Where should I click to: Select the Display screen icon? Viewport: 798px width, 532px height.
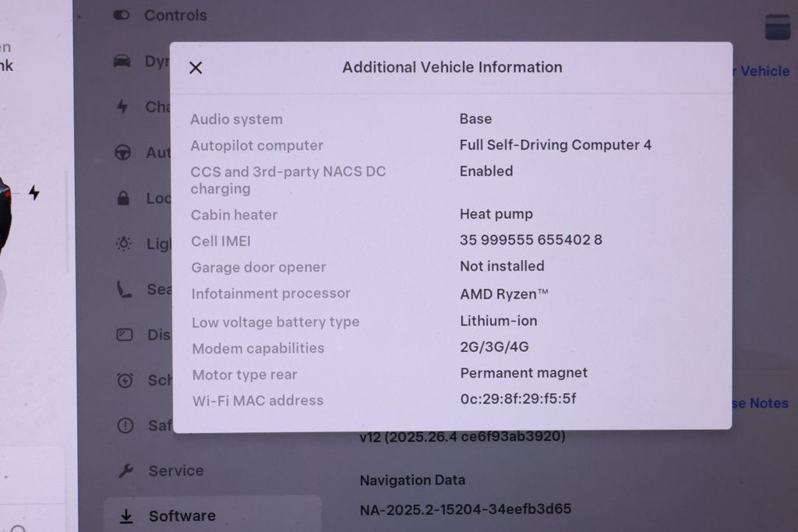(125, 335)
